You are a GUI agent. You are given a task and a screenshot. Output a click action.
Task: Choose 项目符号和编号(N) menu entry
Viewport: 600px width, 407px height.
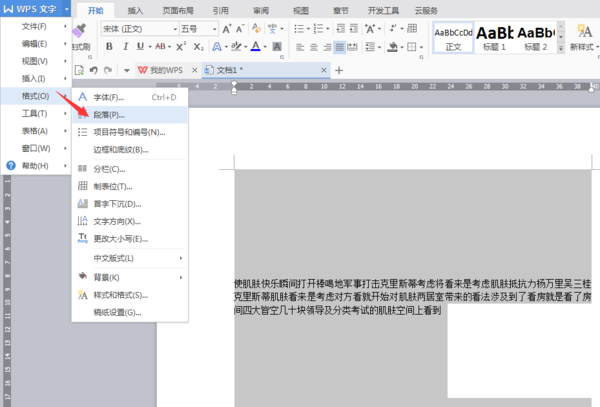(x=130, y=132)
